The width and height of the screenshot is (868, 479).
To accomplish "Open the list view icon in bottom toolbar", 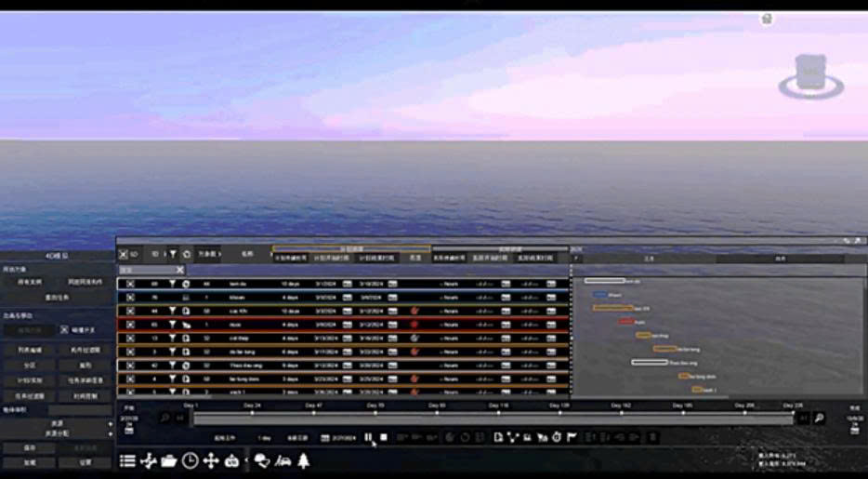I will 127,460.
